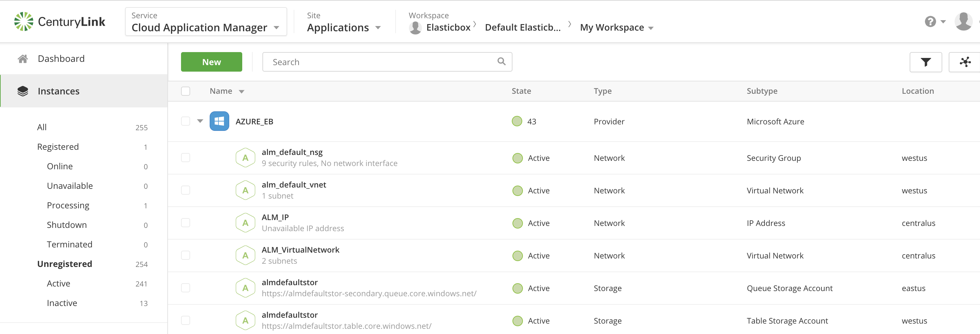
Task: Click the State column header
Action: [x=521, y=91]
